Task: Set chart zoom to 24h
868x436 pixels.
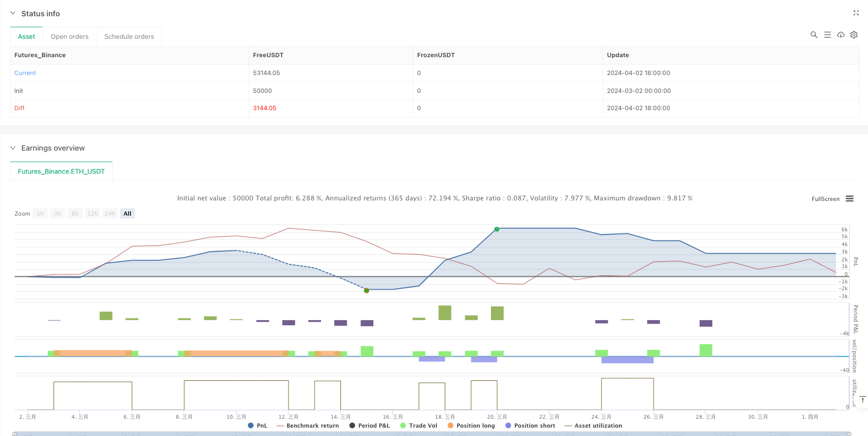Action: click(110, 214)
